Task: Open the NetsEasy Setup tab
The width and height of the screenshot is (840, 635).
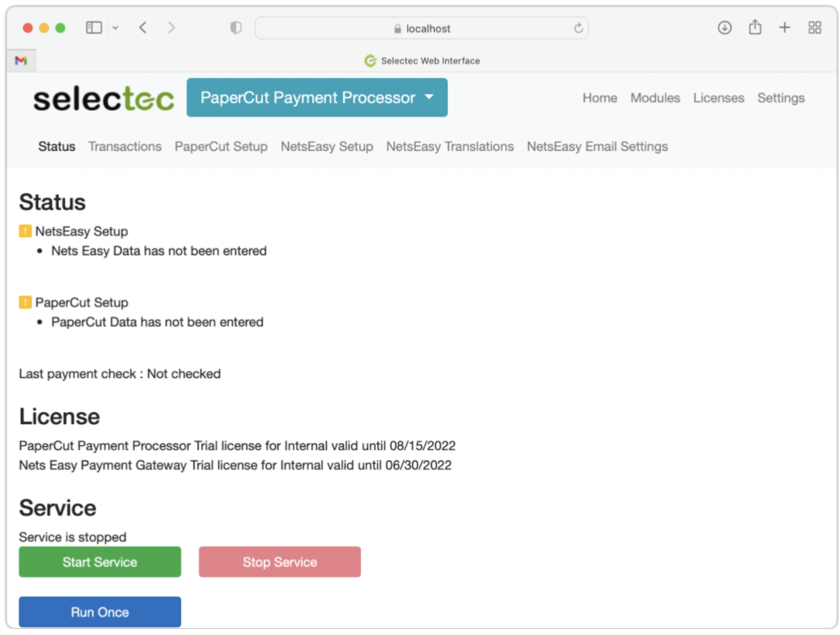Action: click(x=327, y=147)
